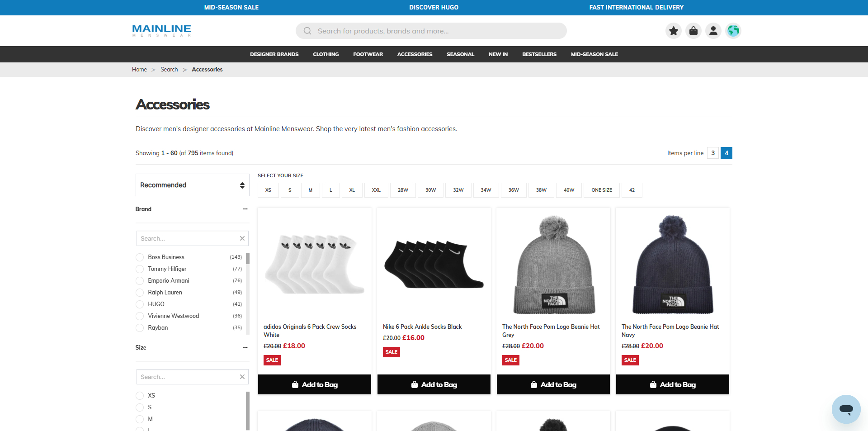The width and height of the screenshot is (868, 431).
Task: Select size 40W button
Action: click(x=569, y=190)
